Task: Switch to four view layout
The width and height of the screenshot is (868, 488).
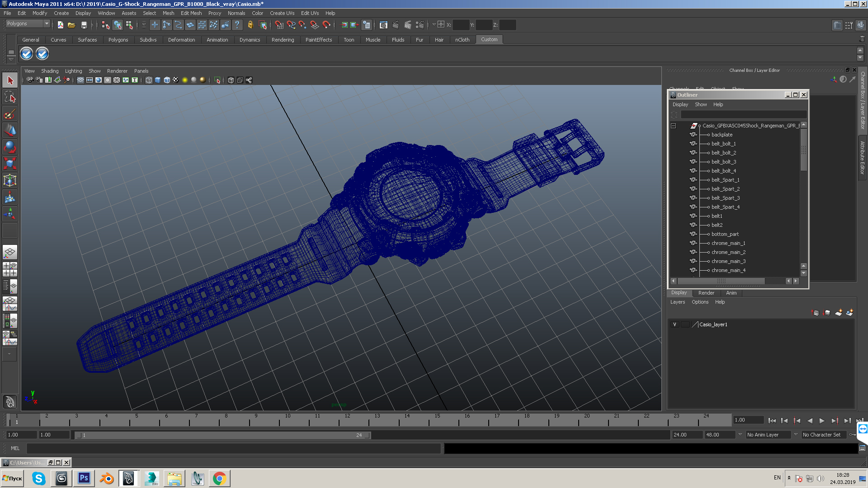Action: [10, 269]
